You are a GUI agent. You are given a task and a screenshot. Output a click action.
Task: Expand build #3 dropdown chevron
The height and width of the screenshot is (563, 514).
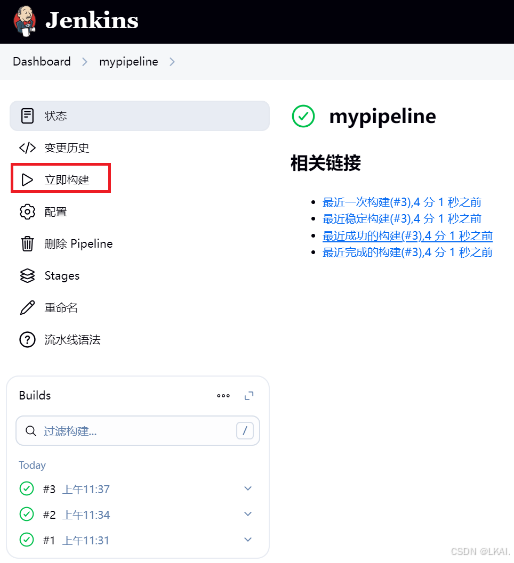pos(248,488)
